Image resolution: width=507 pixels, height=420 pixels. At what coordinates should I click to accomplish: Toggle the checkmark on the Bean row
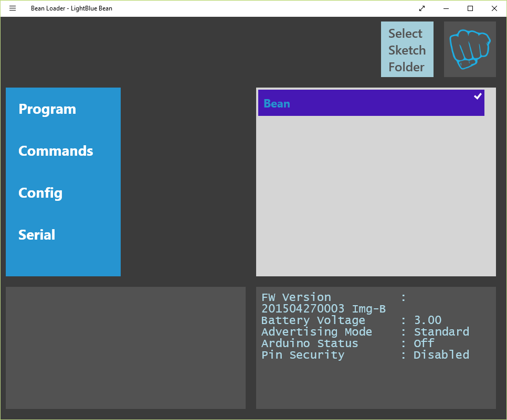coord(478,96)
